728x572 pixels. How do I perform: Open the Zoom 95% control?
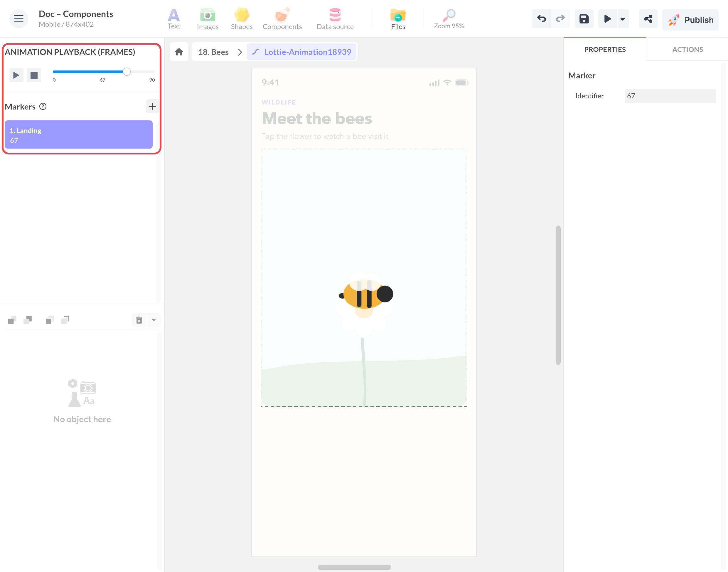pos(449,19)
